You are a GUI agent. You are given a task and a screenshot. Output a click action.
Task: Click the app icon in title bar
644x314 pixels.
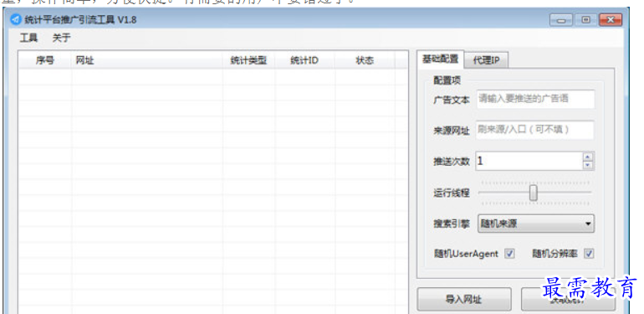click(16, 19)
